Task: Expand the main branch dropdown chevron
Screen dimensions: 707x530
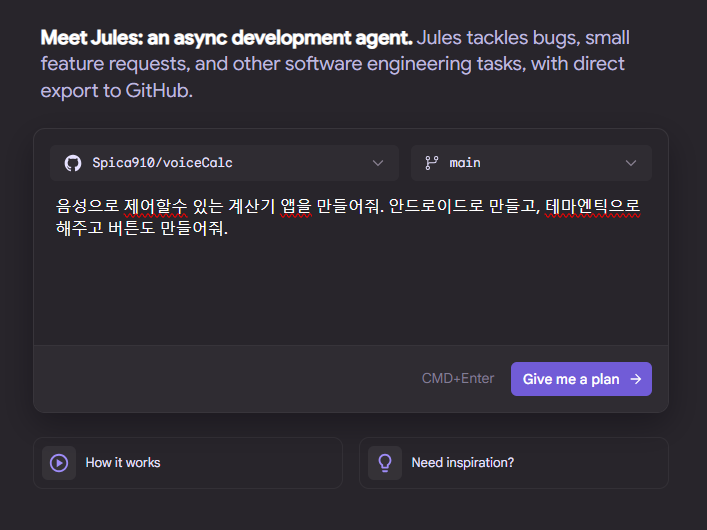Action: point(631,163)
